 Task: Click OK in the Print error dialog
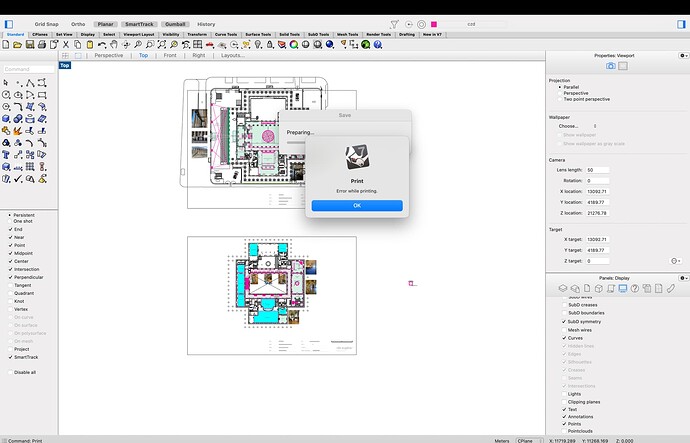pyautogui.click(x=357, y=205)
